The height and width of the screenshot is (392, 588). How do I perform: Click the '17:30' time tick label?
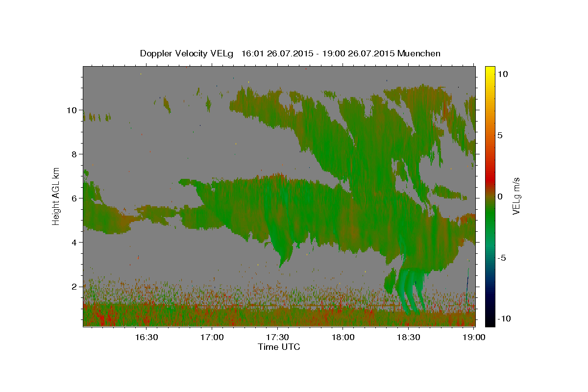pyautogui.click(x=278, y=337)
